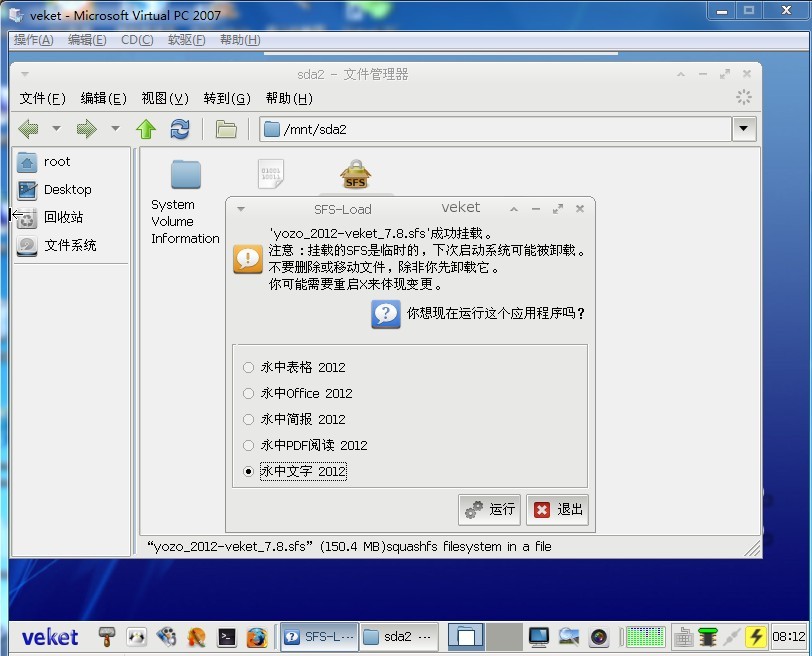
Task: Click the green CPU graph monitor
Action: [x=646, y=637]
